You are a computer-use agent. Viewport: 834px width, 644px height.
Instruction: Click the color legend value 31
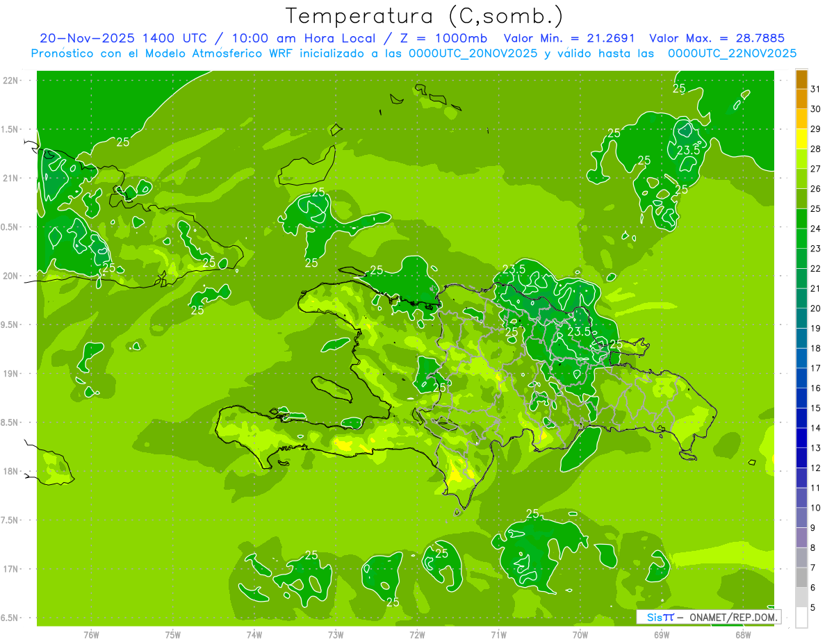click(x=816, y=89)
